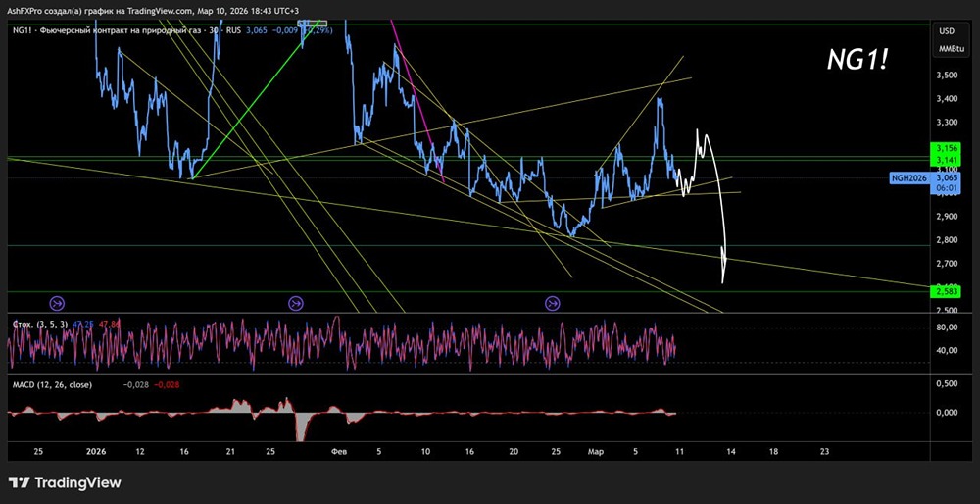Click the 2,800 price scale value
The height and width of the screenshot is (504, 980).
948,240
